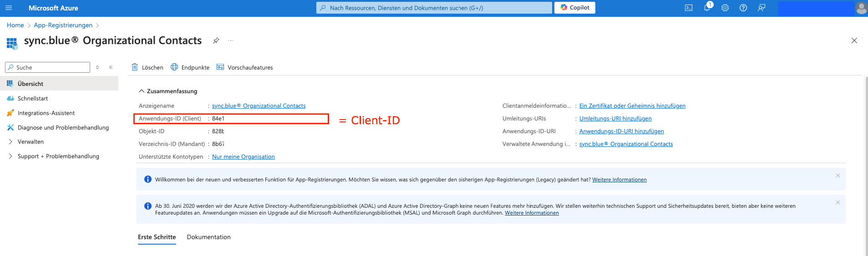Open portal settings gear
868x256 pixels.
coord(725,8)
